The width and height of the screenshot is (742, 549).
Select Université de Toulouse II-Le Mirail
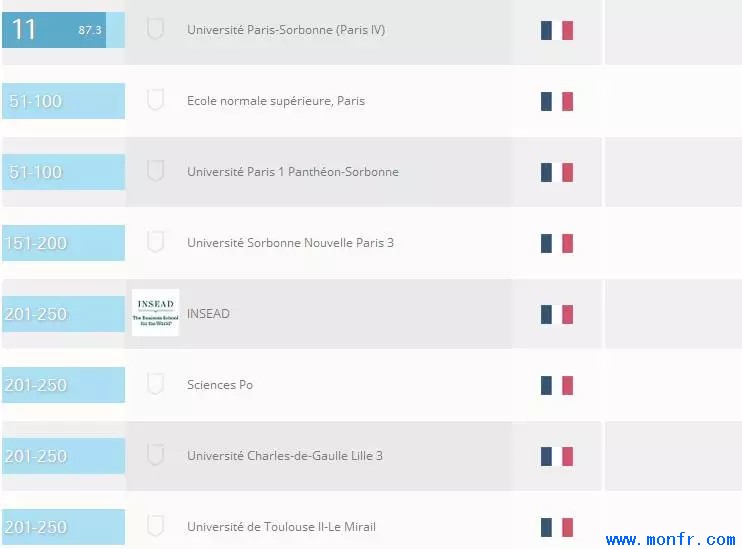pyautogui.click(x=282, y=527)
